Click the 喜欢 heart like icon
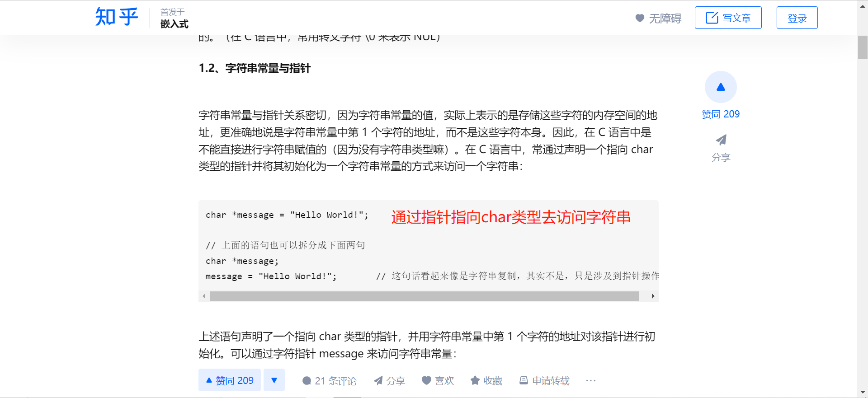The width and height of the screenshot is (868, 398). click(x=426, y=380)
